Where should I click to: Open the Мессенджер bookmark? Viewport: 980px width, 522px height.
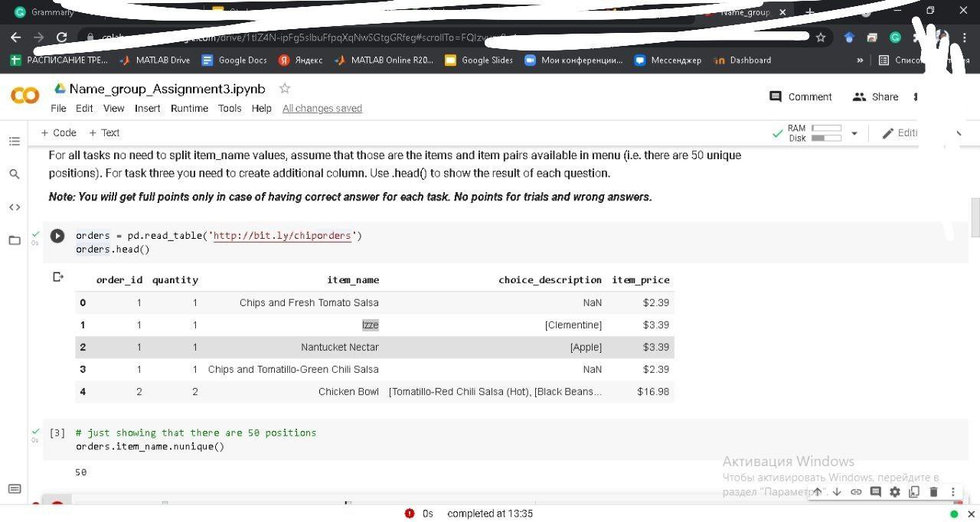(668, 60)
